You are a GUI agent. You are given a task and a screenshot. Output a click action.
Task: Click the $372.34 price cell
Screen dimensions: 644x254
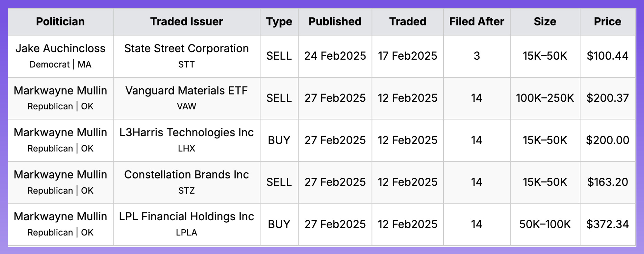pos(607,224)
